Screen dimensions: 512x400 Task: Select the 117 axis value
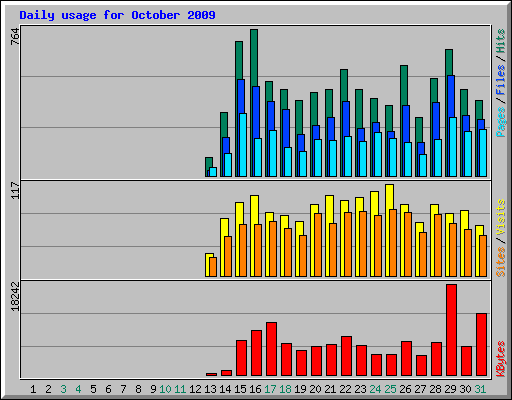coord(15,190)
